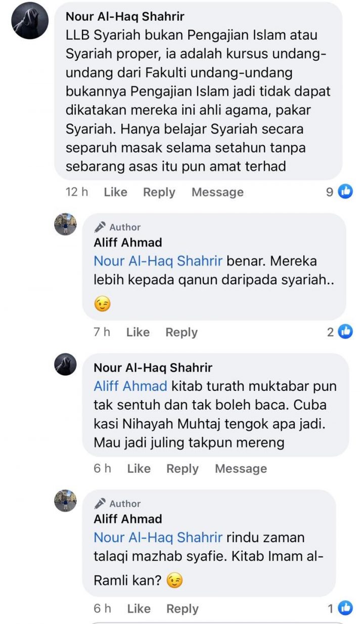Like Aliff Ahmad's reply posted 7 h ago

click(x=138, y=332)
